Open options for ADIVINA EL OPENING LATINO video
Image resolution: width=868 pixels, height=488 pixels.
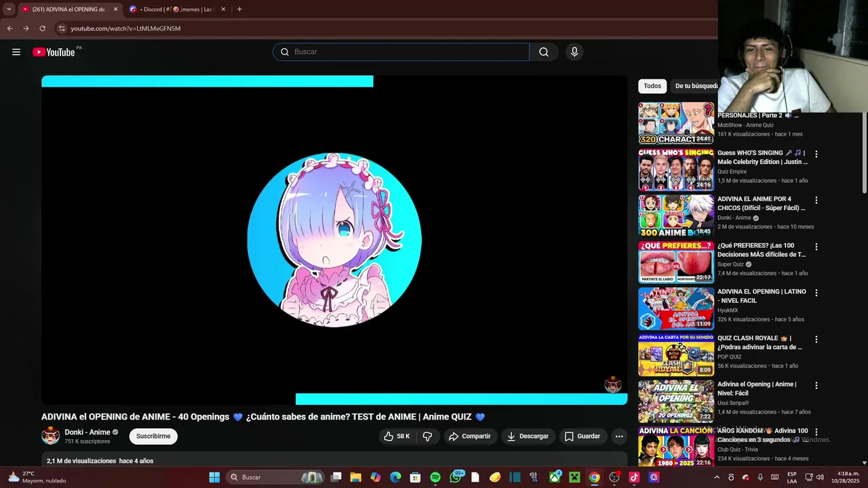point(816,293)
